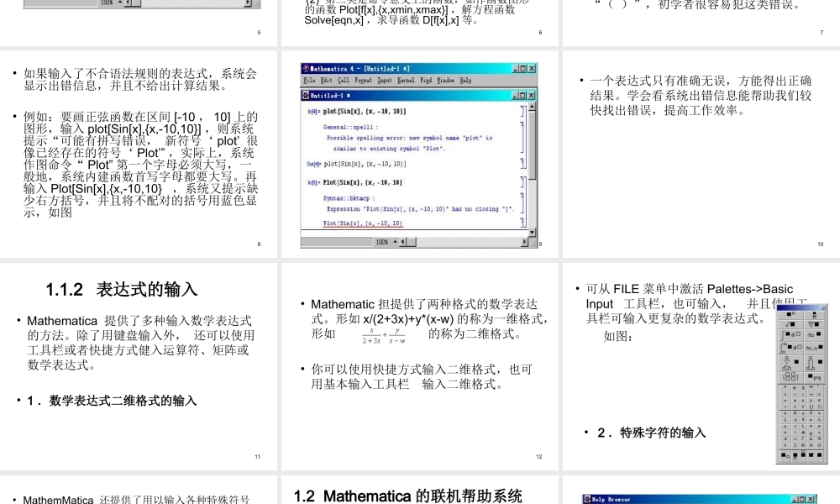Screen dimensions: 840x504
Task: Insert the definite integral template from the palette
Action: [788, 346]
